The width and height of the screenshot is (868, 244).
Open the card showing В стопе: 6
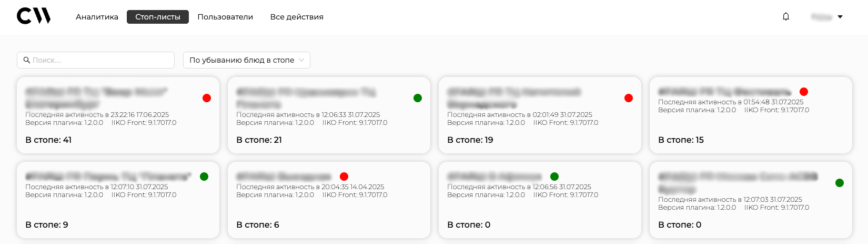click(x=329, y=200)
